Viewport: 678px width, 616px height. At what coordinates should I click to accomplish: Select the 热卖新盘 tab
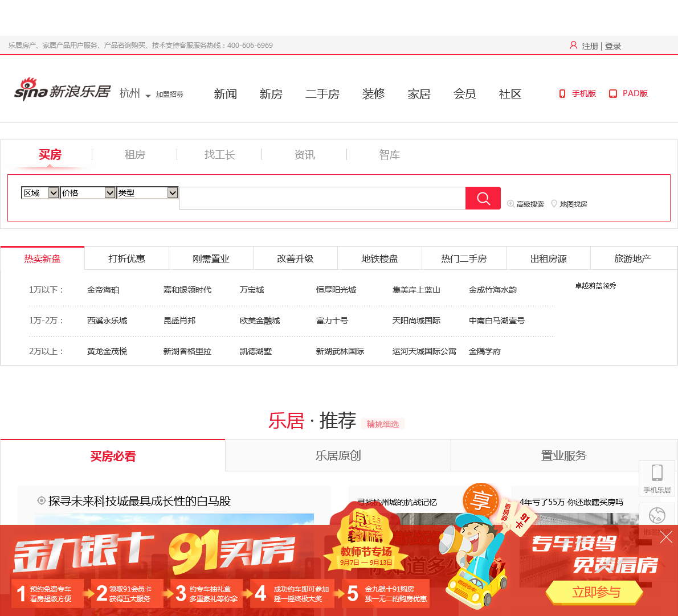[x=42, y=258]
